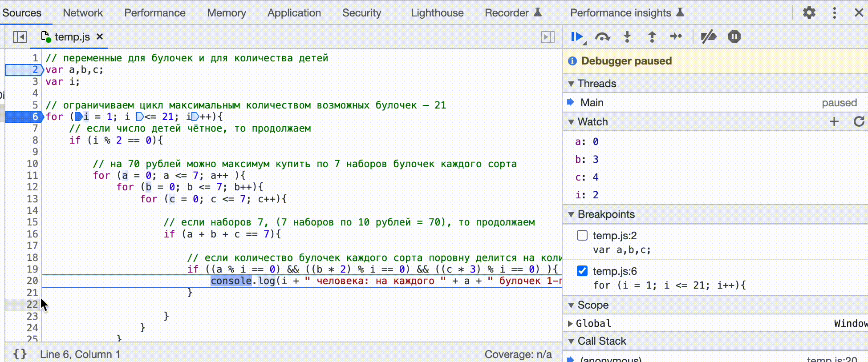This screenshot has height=362, width=868.
Task: Add a new watch expression
Action: pyautogui.click(x=834, y=121)
